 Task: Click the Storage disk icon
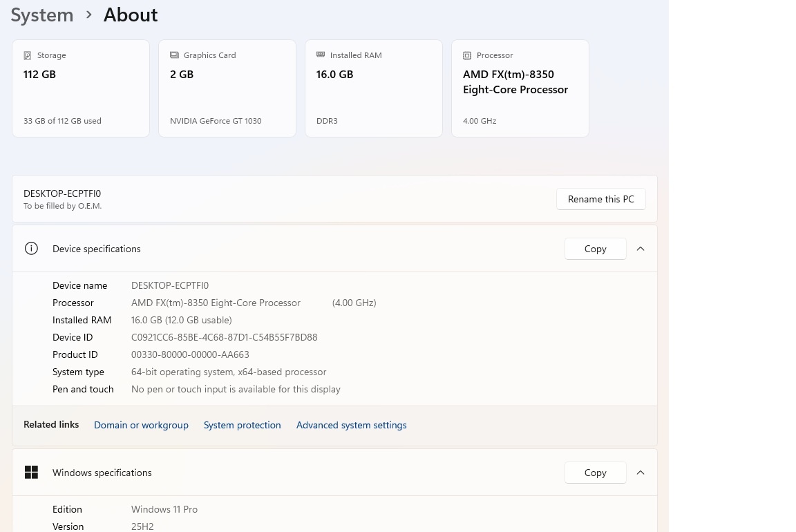[28, 55]
